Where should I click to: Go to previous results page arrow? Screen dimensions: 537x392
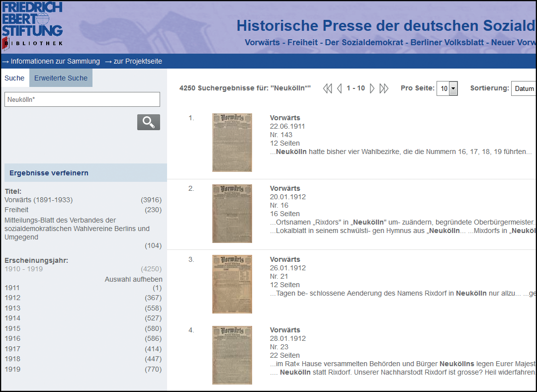(x=340, y=88)
